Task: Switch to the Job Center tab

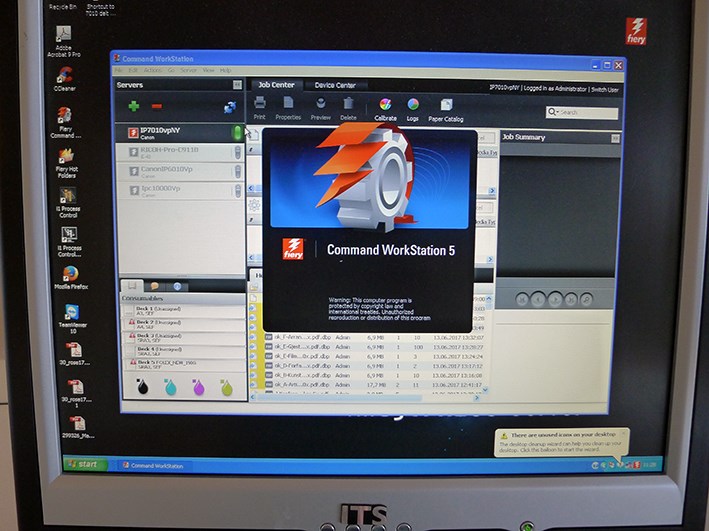Action: pyautogui.click(x=276, y=85)
